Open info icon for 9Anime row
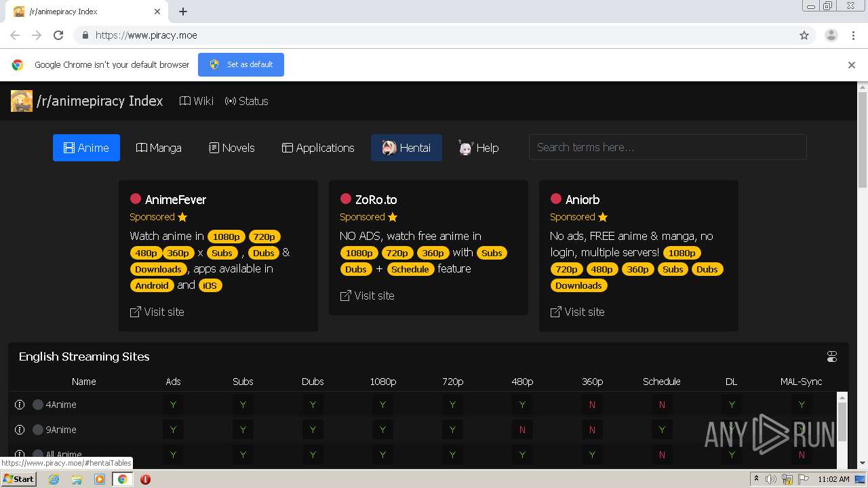868x488 pixels. click(20, 430)
